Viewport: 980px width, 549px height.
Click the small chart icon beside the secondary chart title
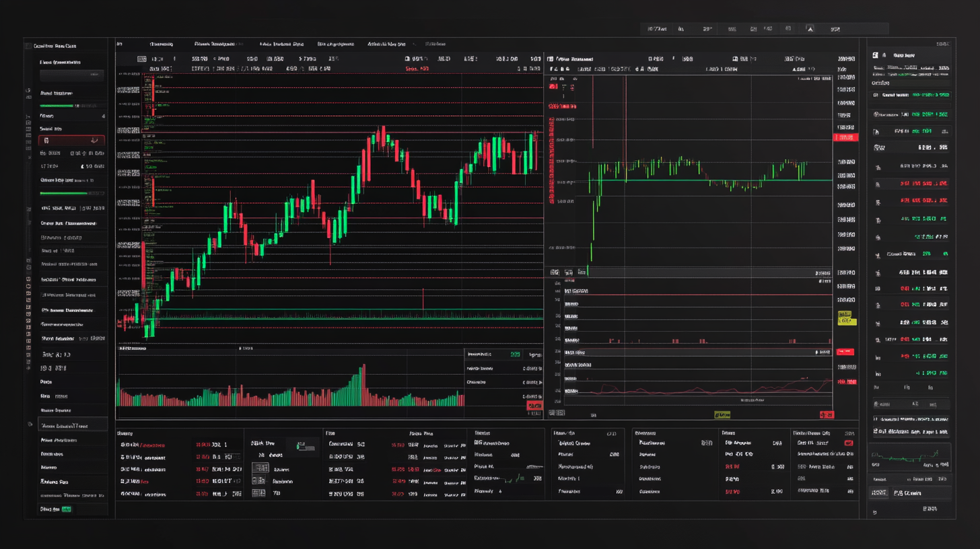[x=553, y=59]
